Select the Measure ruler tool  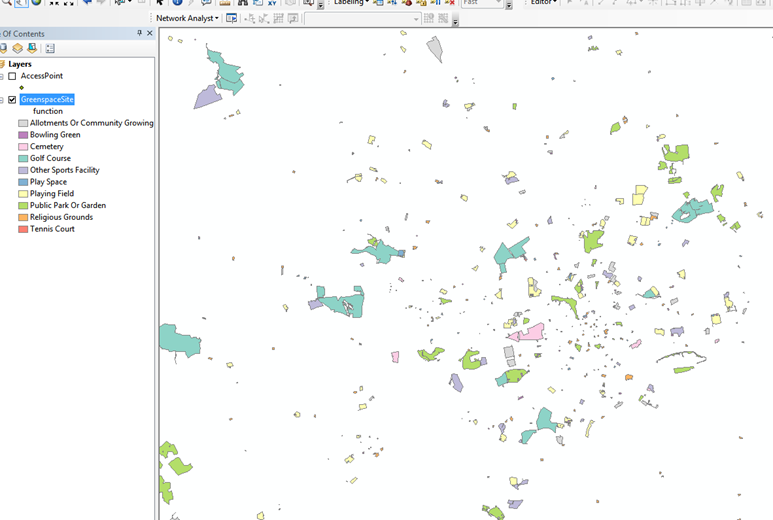tap(225, 2)
